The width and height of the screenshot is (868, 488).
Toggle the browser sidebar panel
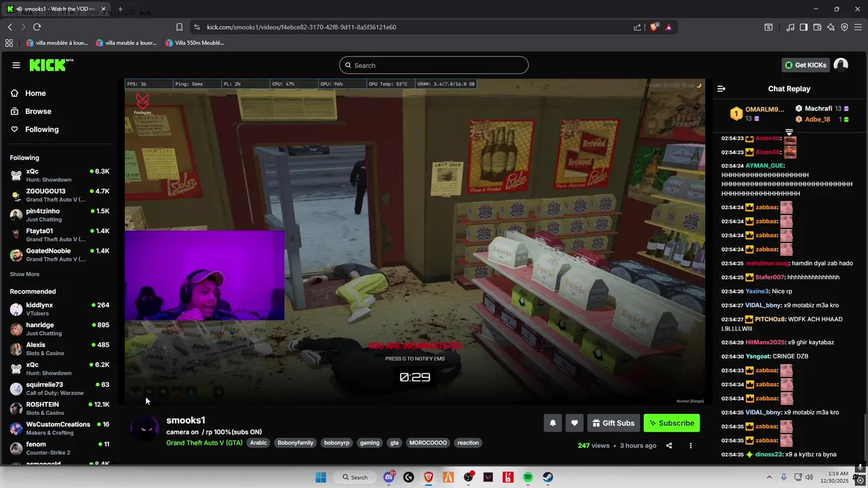coord(804,27)
